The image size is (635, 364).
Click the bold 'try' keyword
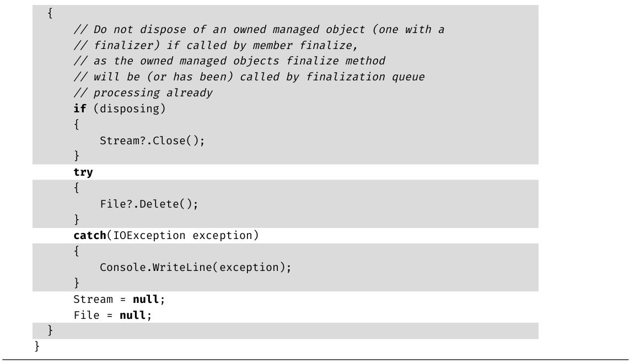tap(83, 172)
